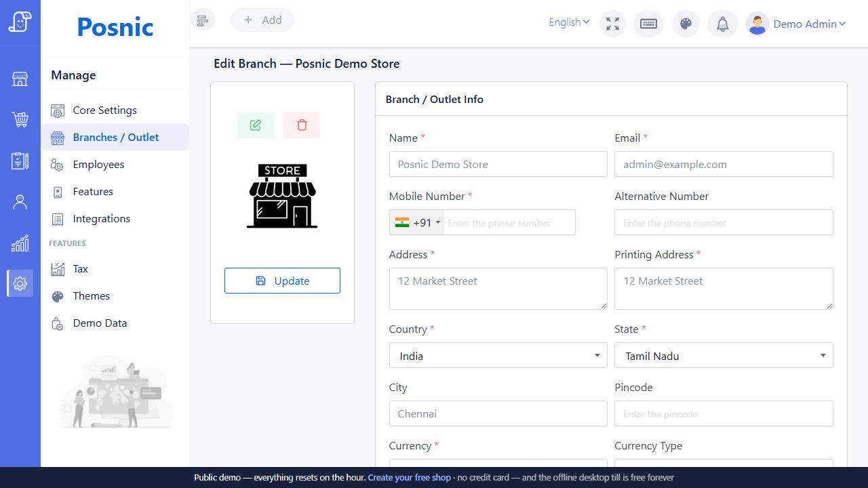
Task: Click the Add button in the top bar
Action: tap(262, 20)
